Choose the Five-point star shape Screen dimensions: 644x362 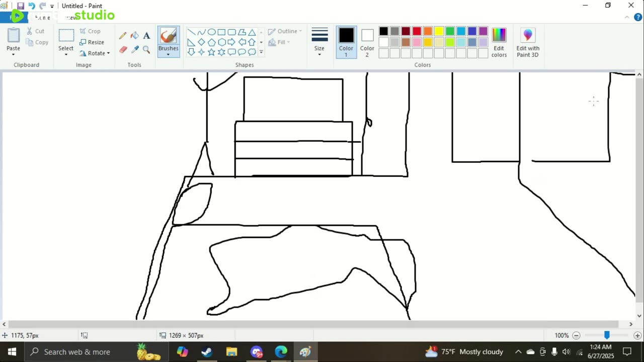(211, 52)
